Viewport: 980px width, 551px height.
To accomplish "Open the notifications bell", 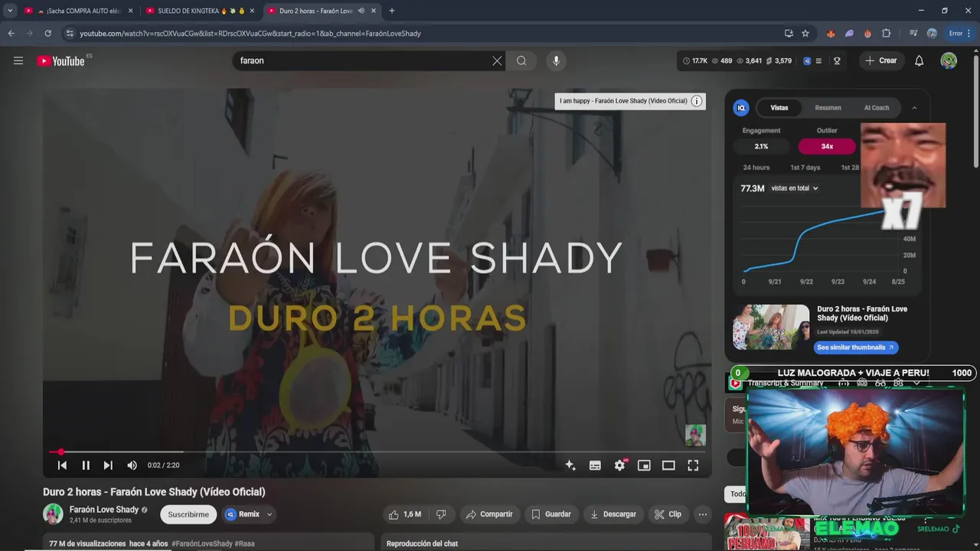I will [920, 60].
